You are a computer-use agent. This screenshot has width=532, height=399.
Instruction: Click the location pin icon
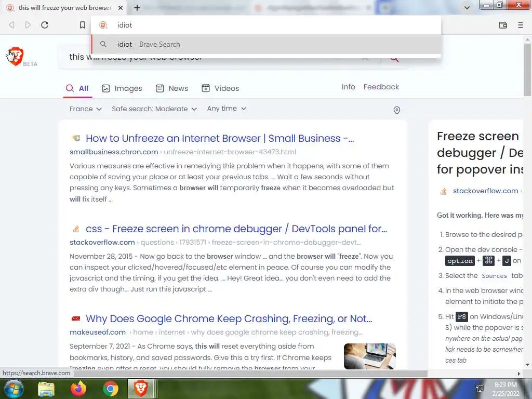tap(396, 110)
